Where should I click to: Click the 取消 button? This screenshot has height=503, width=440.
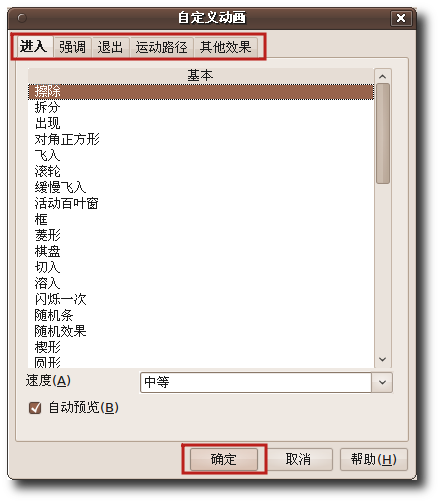tap(298, 459)
